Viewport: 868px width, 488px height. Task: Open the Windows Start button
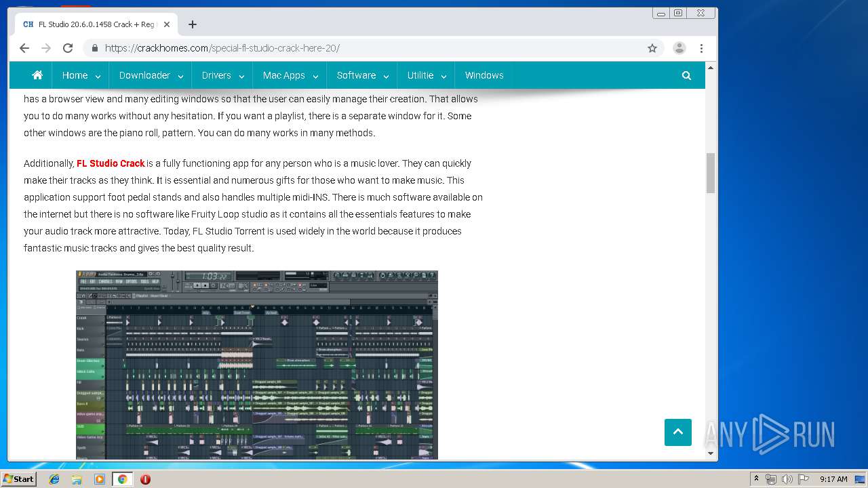pyautogui.click(x=18, y=479)
